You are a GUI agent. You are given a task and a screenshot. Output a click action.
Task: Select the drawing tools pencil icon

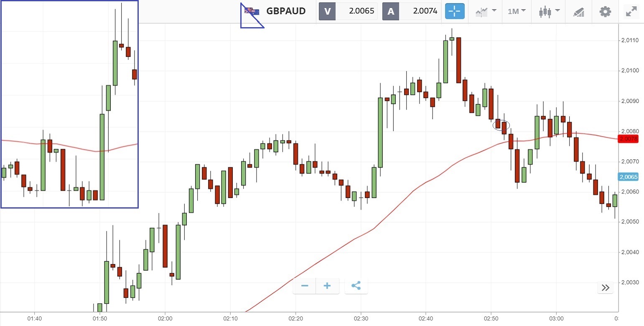(579, 12)
